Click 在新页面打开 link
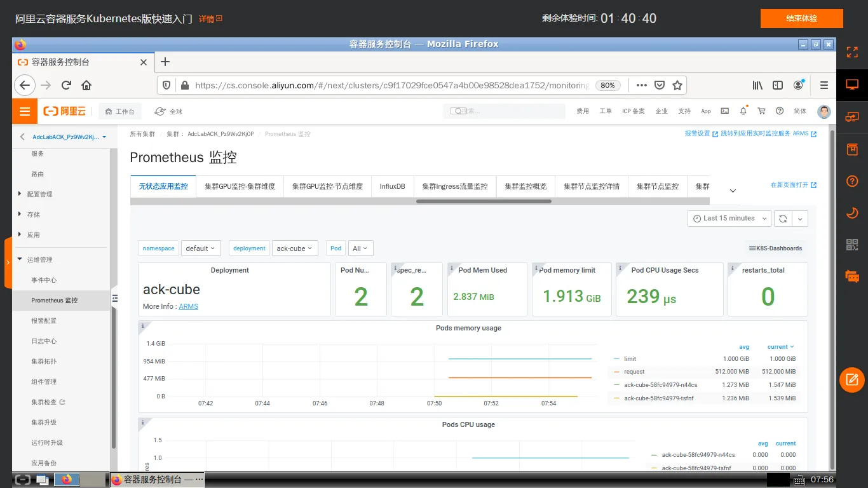This screenshot has height=488, width=868. pyautogui.click(x=793, y=185)
